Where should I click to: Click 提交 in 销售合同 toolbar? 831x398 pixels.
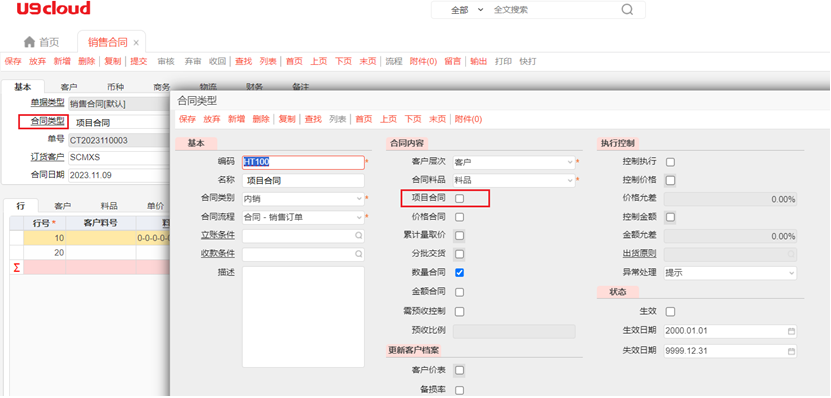(139, 61)
